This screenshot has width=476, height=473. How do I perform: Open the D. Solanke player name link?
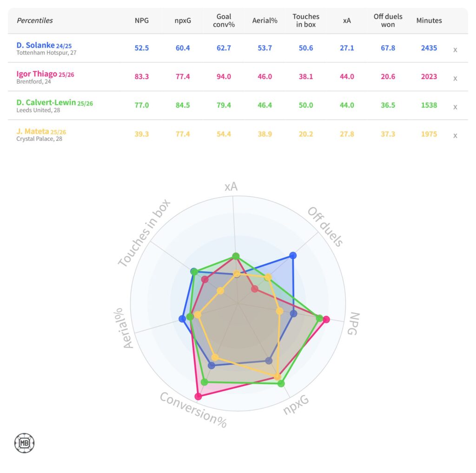[35, 45]
